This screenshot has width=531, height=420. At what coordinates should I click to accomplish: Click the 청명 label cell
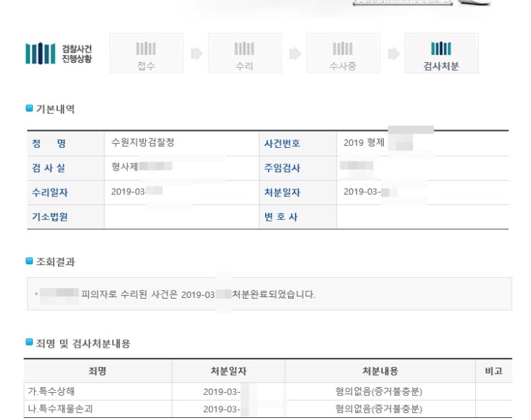click(x=66, y=144)
